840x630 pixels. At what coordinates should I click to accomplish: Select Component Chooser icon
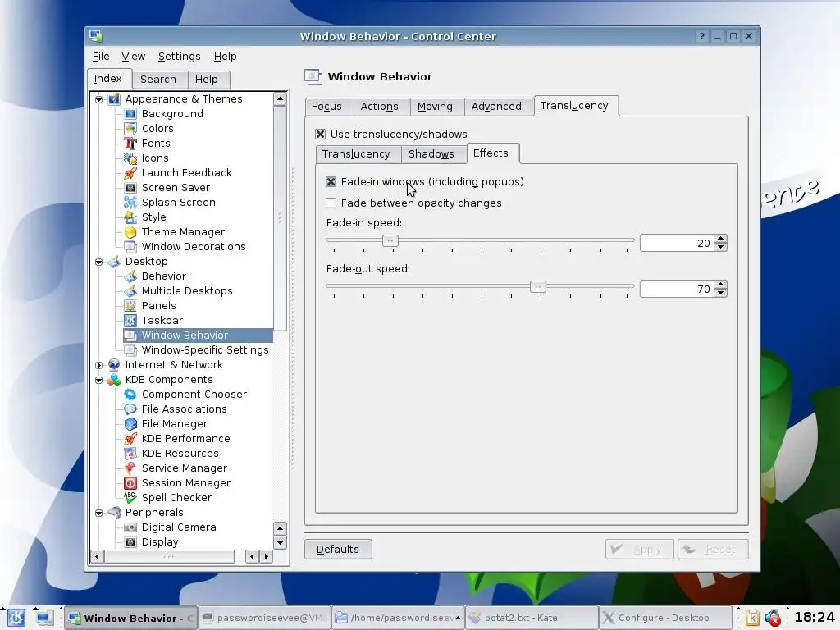[130, 395]
